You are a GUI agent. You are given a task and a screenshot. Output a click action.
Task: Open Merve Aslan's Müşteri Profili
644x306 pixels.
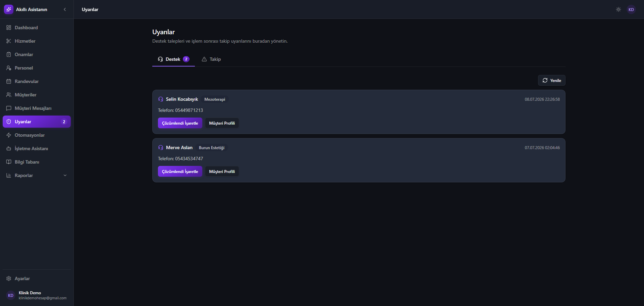pyautogui.click(x=222, y=171)
